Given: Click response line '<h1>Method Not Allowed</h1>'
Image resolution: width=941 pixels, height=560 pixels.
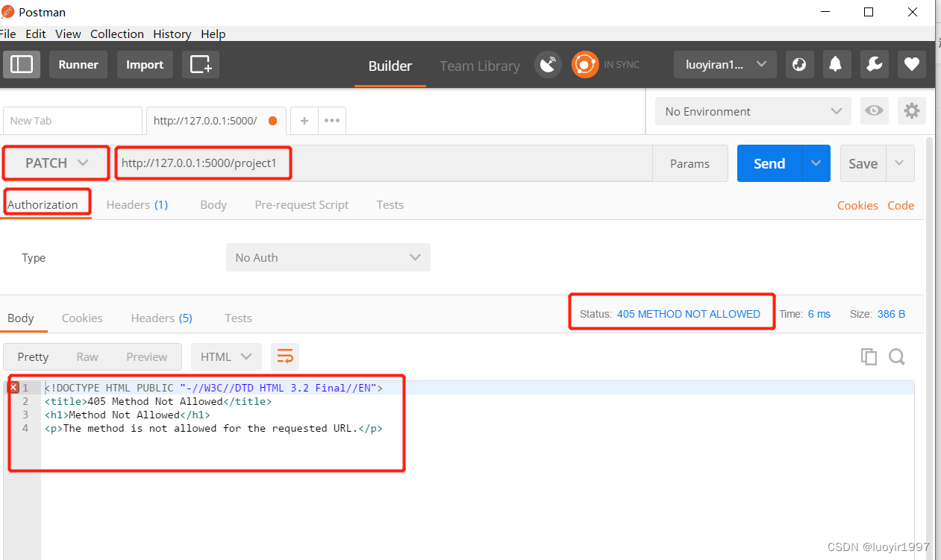Looking at the screenshot, I should (128, 415).
